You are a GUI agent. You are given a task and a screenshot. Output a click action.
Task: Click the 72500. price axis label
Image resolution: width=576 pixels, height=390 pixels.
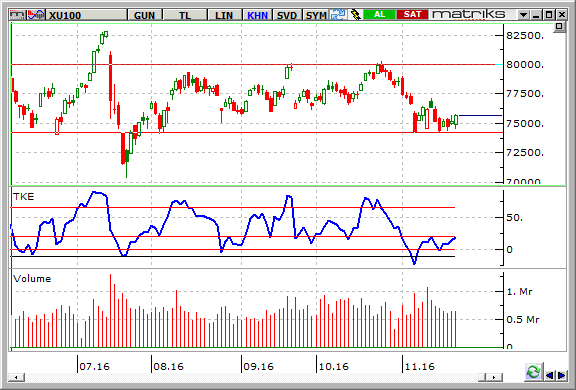tap(525, 152)
